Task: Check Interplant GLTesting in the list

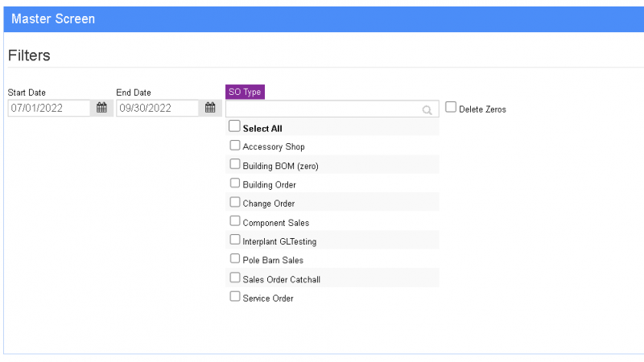Action: point(234,240)
